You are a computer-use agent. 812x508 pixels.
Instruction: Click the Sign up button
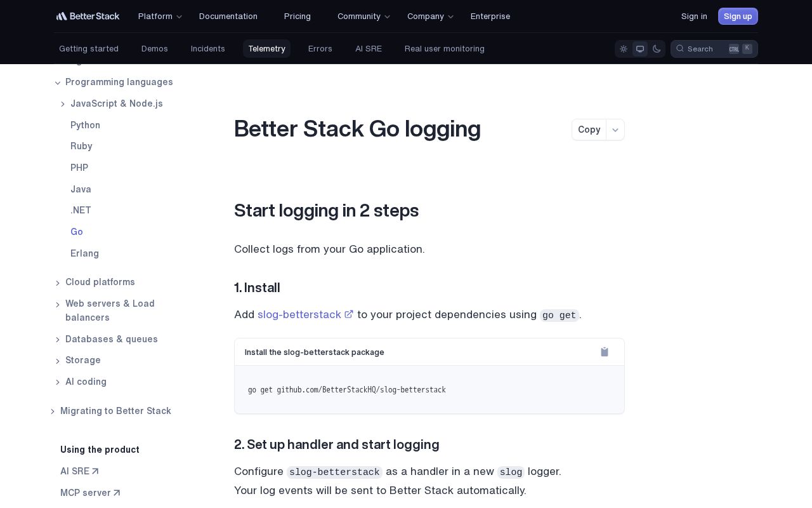[738, 16]
